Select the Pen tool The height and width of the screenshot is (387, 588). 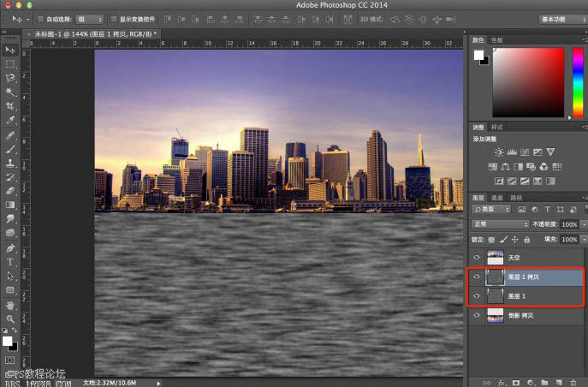(x=10, y=248)
